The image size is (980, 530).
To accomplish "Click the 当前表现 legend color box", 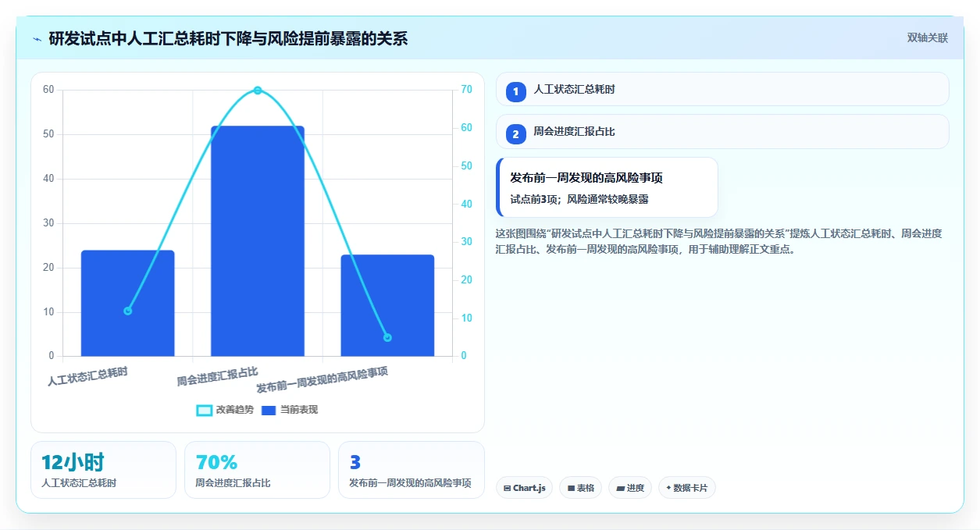I will pyautogui.click(x=269, y=411).
